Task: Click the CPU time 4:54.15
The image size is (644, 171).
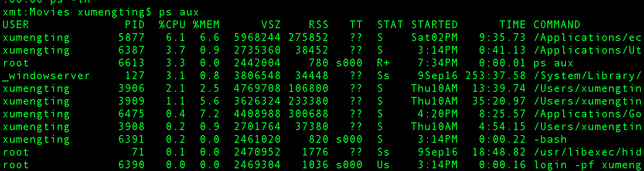Action: 502,126
